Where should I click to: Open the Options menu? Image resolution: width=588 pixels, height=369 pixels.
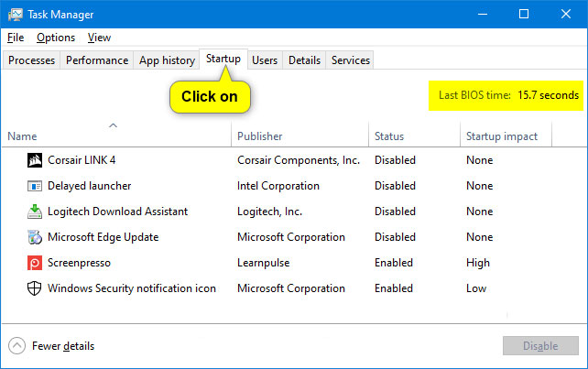tap(56, 38)
